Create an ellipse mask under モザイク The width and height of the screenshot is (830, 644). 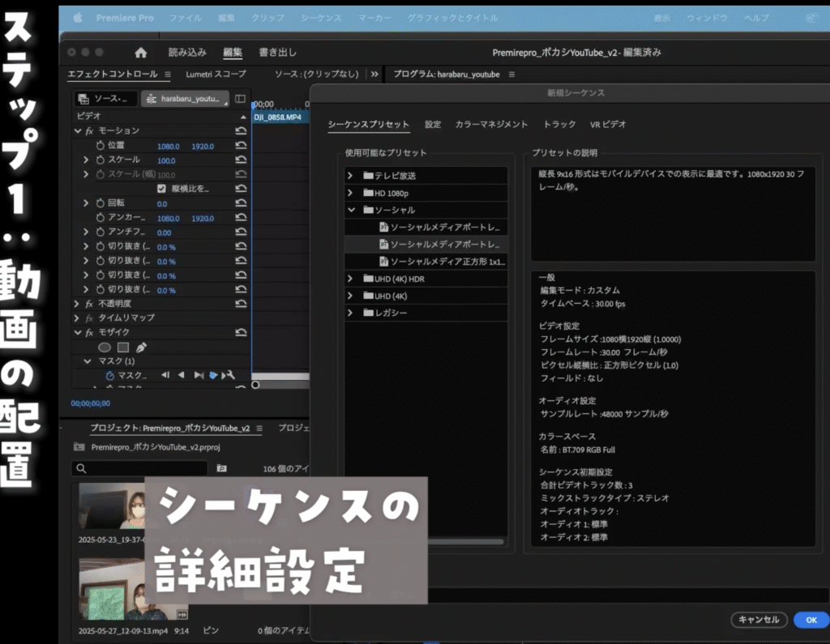pos(105,348)
